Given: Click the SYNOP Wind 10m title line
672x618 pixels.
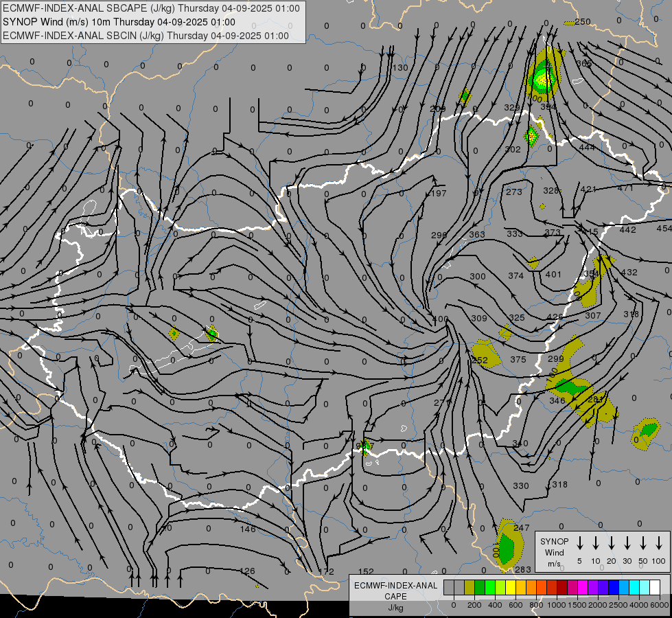Looking at the screenshot, I should pos(119,22).
